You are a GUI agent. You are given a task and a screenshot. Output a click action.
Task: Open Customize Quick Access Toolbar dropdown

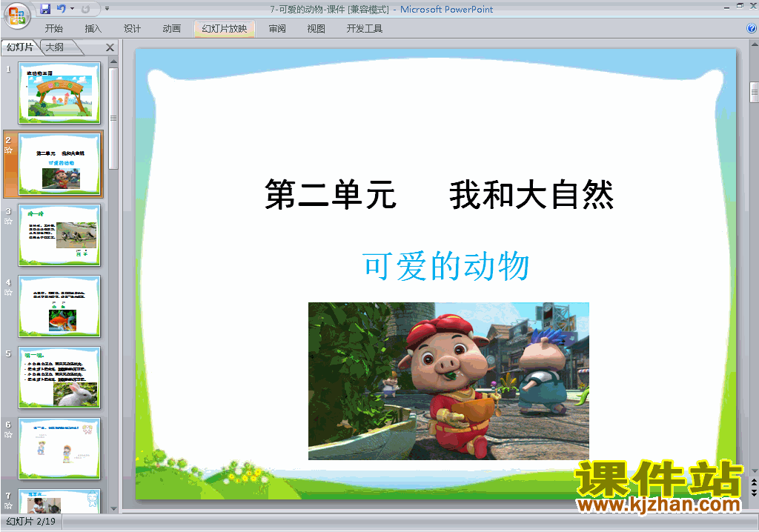pyautogui.click(x=107, y=9)
